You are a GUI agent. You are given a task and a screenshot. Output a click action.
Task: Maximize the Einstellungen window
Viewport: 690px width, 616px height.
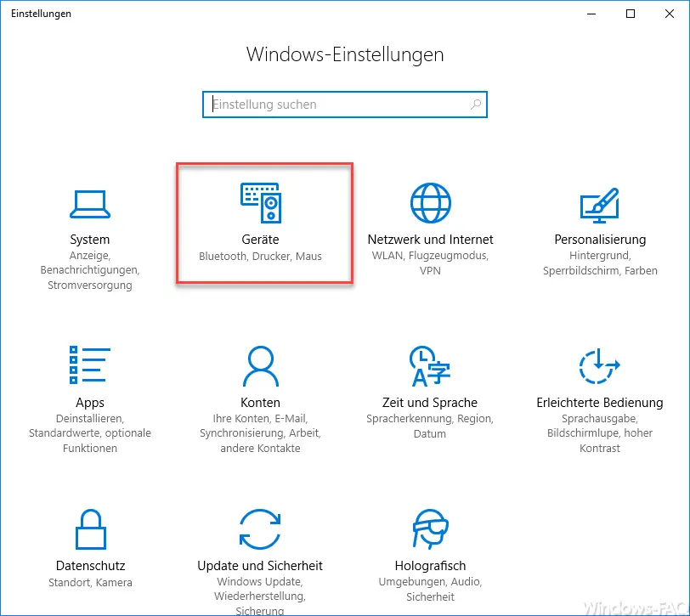point(631,14)
